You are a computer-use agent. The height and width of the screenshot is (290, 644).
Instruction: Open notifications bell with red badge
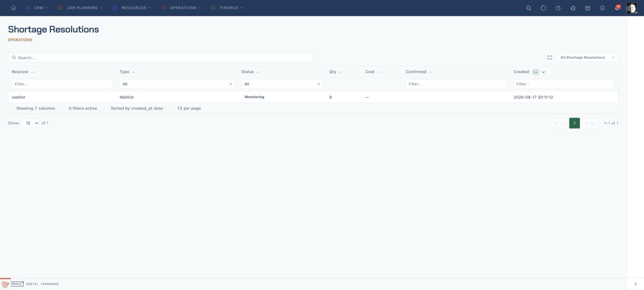(617, 7)
